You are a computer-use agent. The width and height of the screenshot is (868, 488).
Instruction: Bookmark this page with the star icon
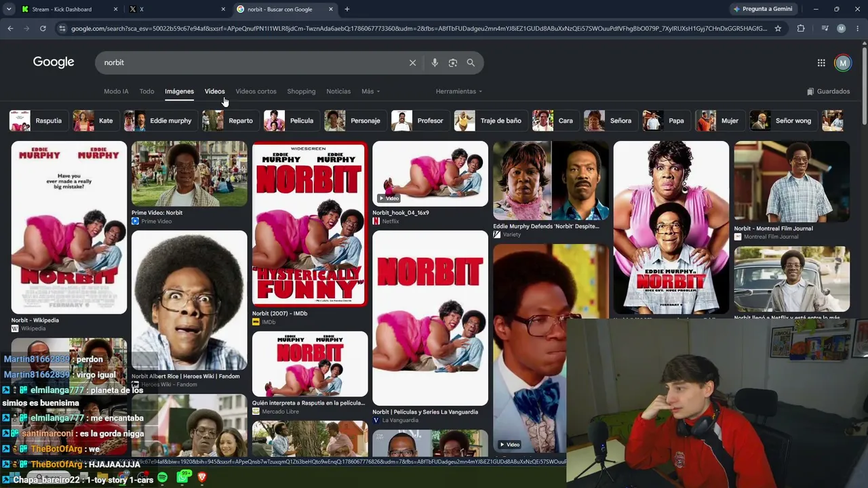[778, 28]
